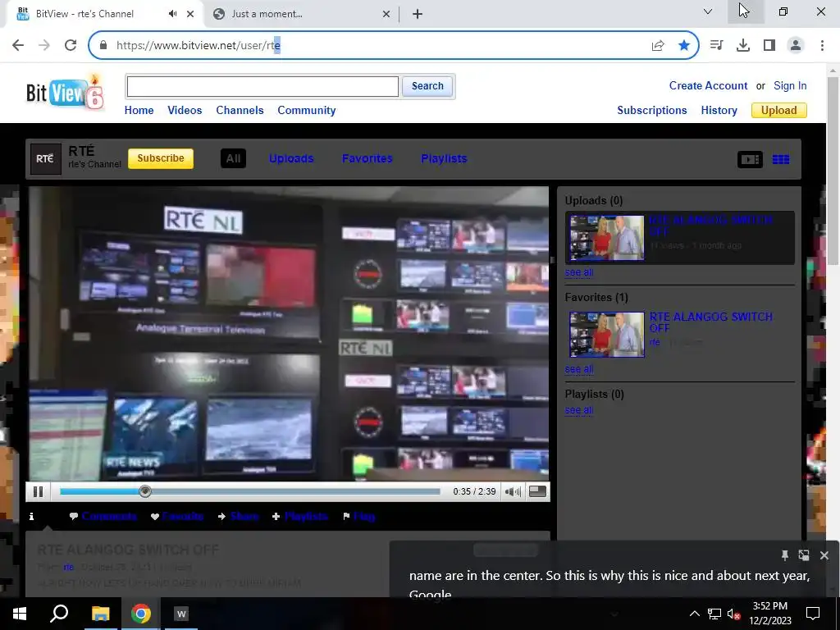
Task: Click Favorite below the video
Action: pos(177,517)
